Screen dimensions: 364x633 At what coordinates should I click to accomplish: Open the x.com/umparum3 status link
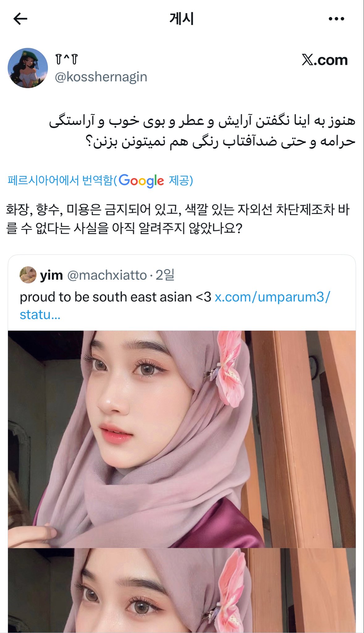click(175, 306)
